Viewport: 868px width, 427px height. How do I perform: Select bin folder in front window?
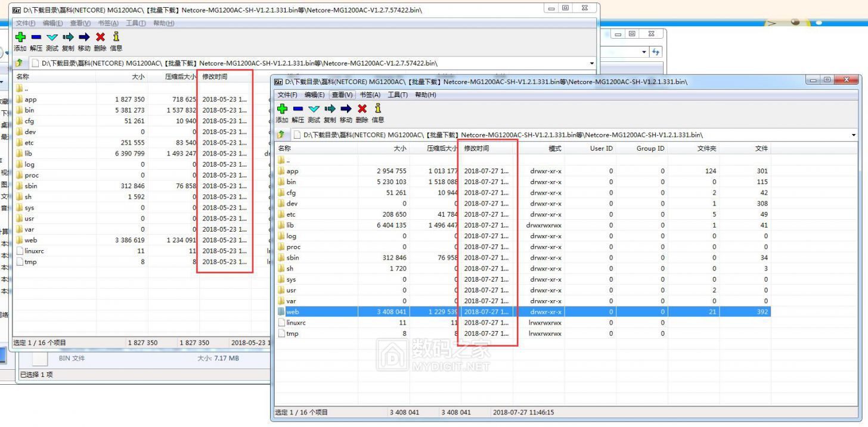pos(291,182)
